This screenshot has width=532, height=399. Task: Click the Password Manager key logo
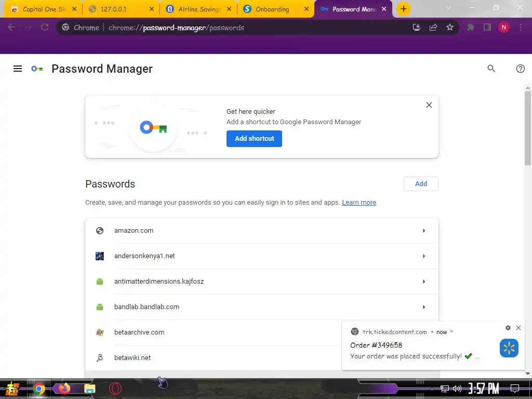click(37, 69)
